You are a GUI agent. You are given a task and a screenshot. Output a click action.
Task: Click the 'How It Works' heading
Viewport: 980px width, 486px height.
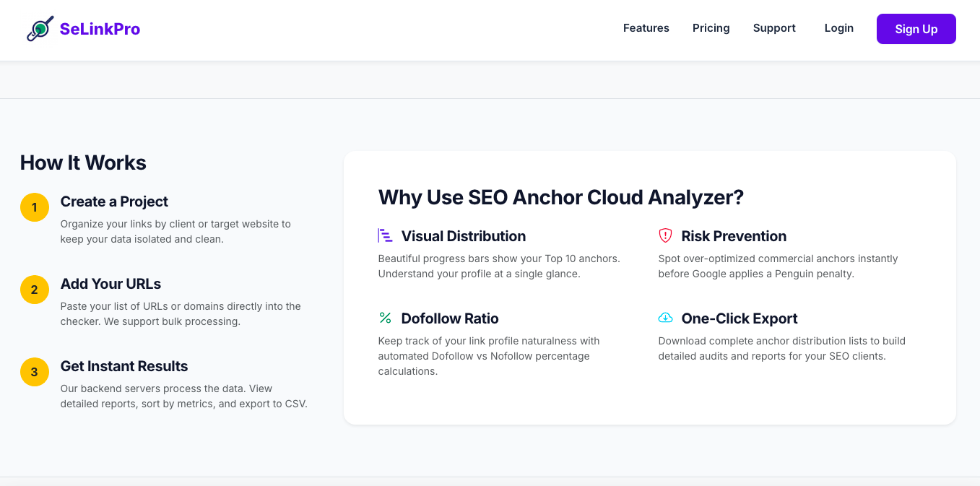[x=83, y=162]
